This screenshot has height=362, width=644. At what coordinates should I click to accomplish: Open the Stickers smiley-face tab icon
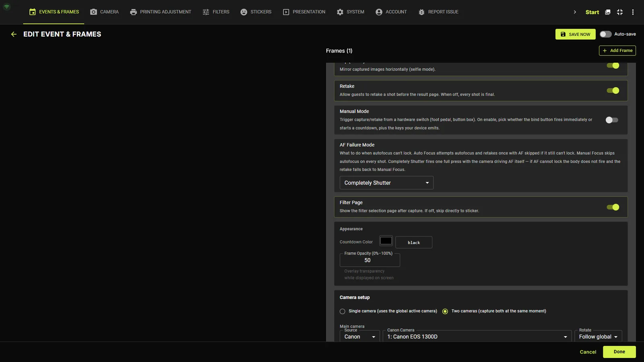click(x=244, y=12)
